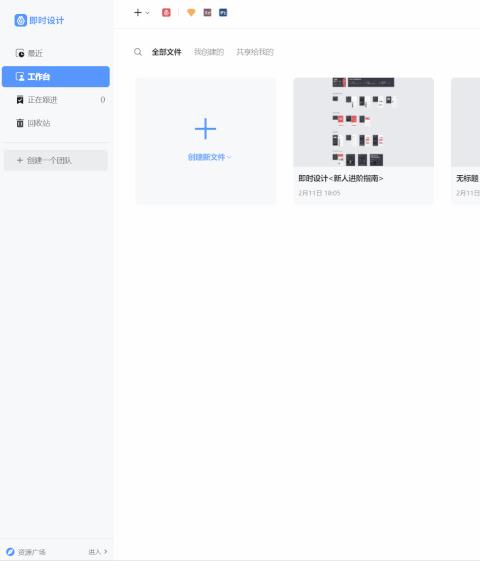This screenshot has height=561, width=480.
Task: Click the search magnifier icon
Action: point(138,52)
